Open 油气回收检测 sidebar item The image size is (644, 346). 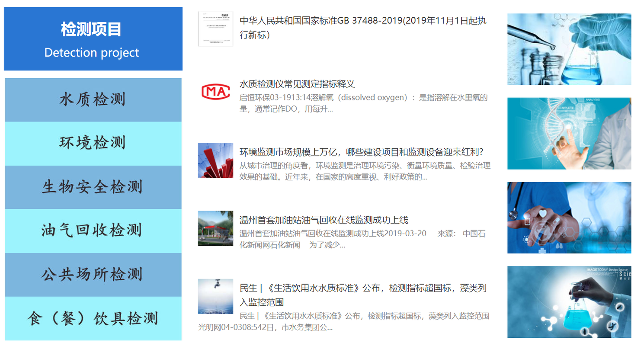tap(93, 231)
